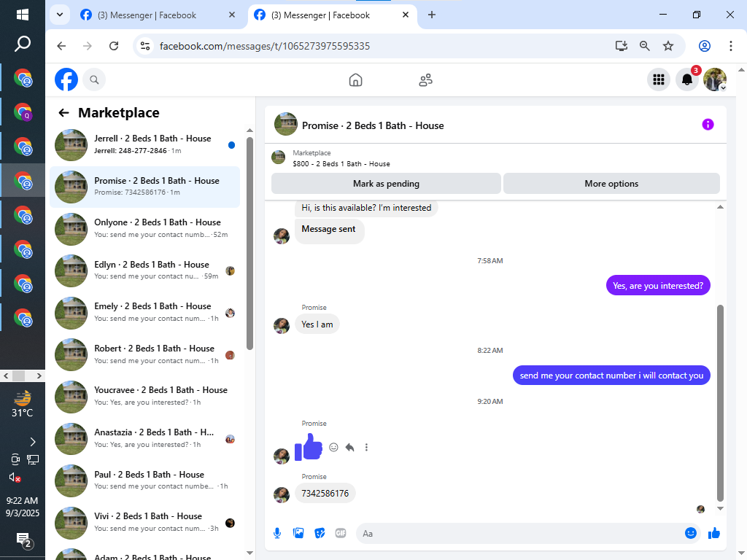
Task: View site information icon in address bar
Action: [x=145, y=46]
